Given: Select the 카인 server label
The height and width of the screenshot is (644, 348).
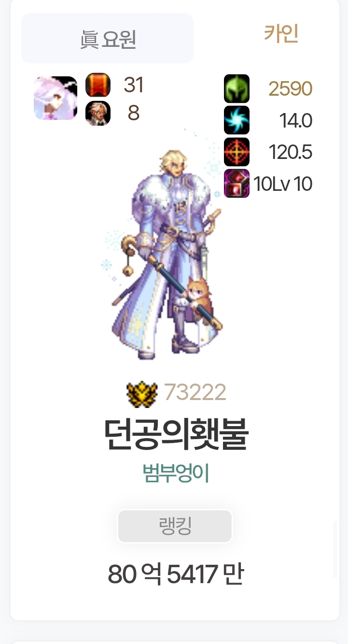Looking at the screenshot, I should pyautogui.click(x=281, y=33).
